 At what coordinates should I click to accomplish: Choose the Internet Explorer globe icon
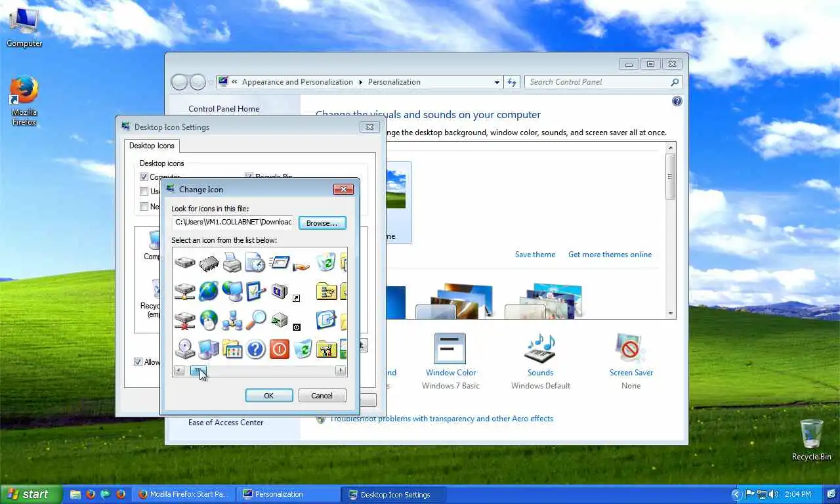209,291
